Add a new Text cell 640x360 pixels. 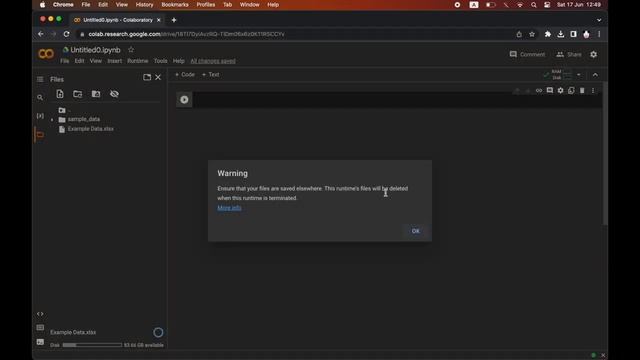211,75
